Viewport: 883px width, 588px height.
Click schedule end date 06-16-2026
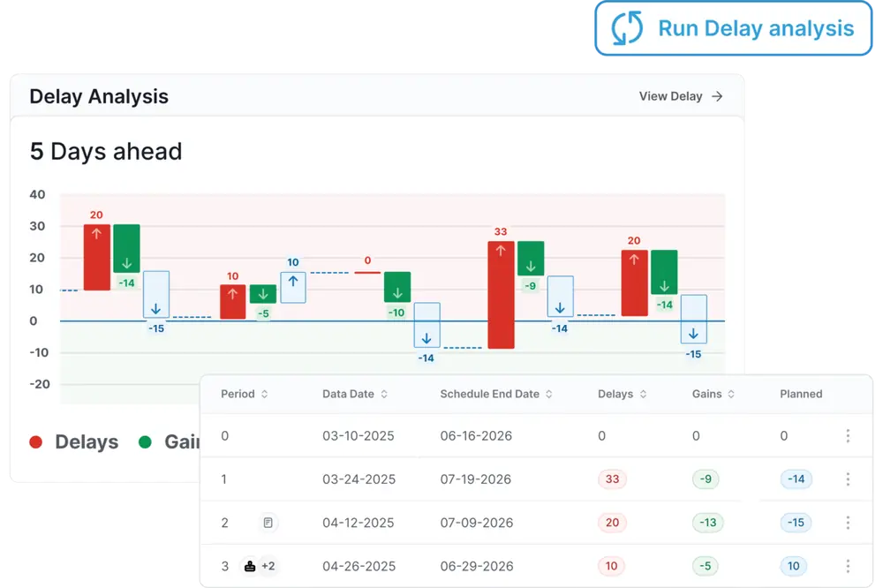[x=476, y=436]
